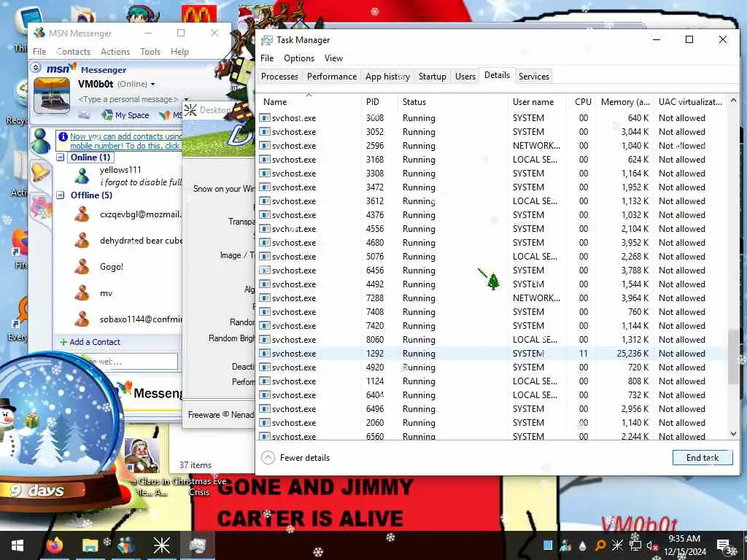Collapse the Offline (5) contact group
The height and width of the screenshot is (560, 747).
point(61,195)
